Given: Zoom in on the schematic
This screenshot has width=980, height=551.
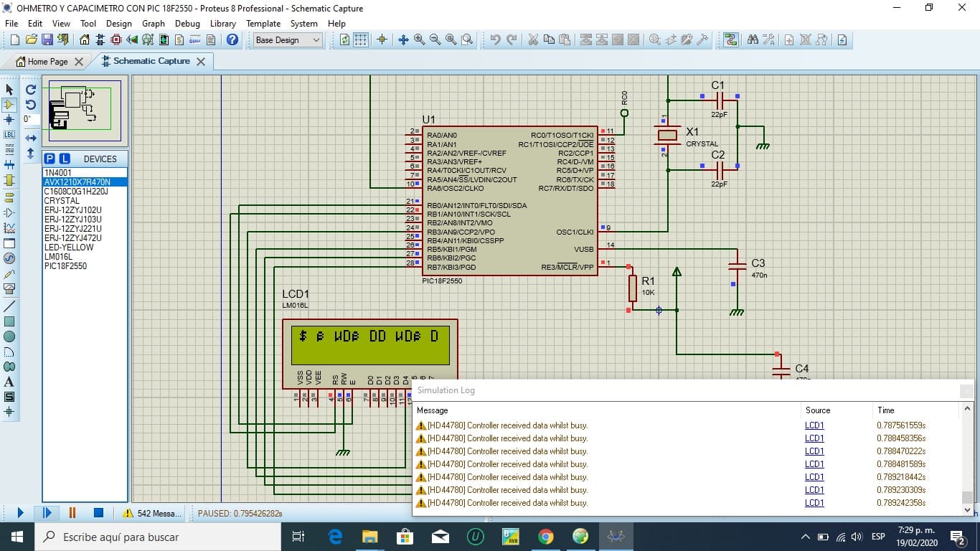Looking at the screenshot, I should click(x=420, y=40).
